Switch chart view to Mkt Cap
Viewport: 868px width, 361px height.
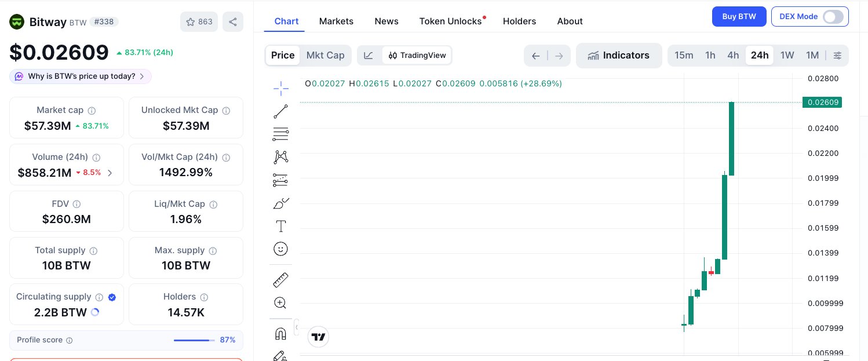point(325,56)
